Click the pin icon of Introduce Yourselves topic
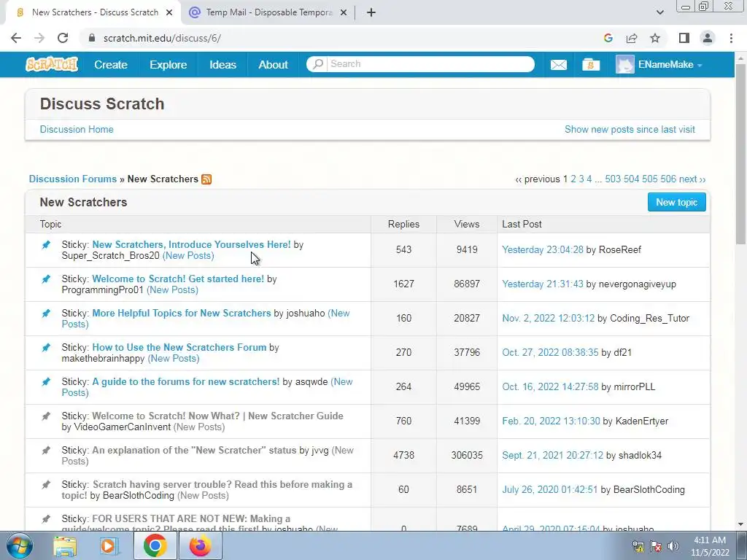Screen dimensions: 747x560 (x=46, y=245)
